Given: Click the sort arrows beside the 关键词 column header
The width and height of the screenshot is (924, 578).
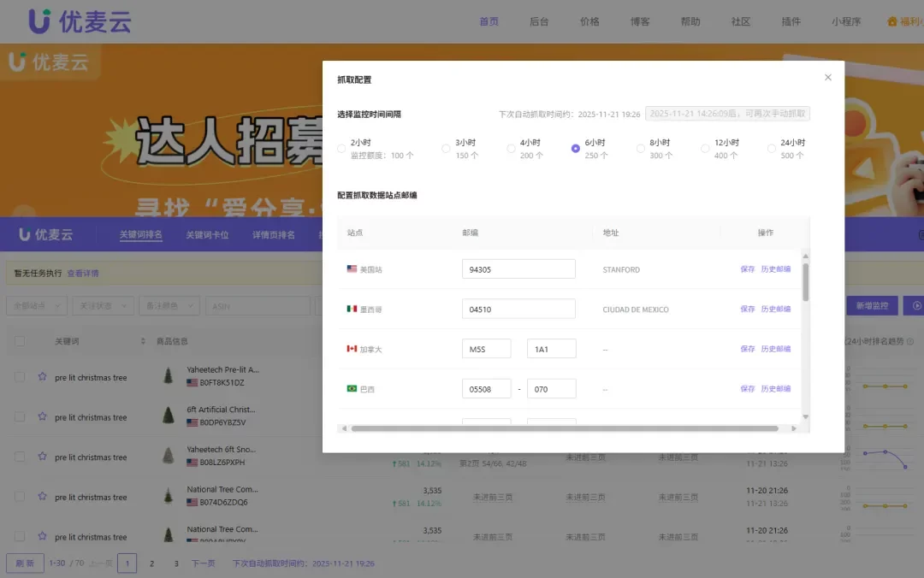Looking at the screenshot, I should tap(144, 341).
